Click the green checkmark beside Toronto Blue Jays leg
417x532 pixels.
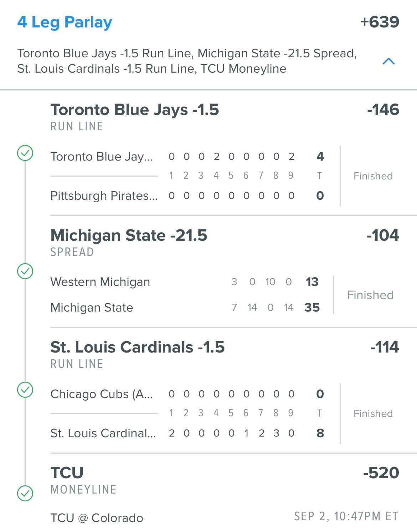(x=25, y=153)
